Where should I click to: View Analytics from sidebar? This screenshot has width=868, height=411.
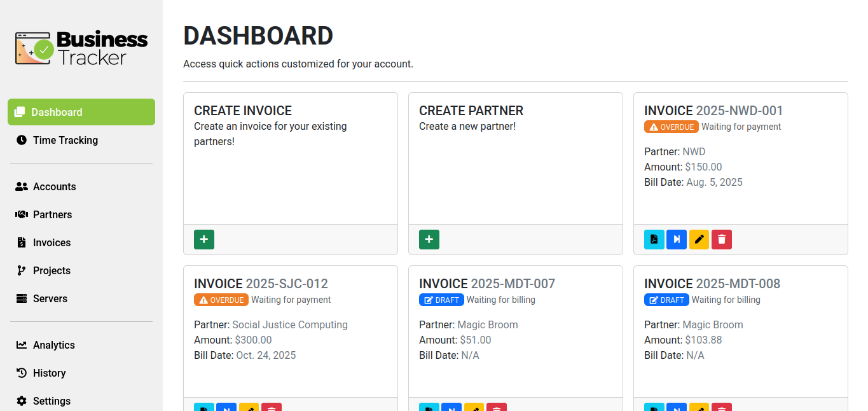53,345
